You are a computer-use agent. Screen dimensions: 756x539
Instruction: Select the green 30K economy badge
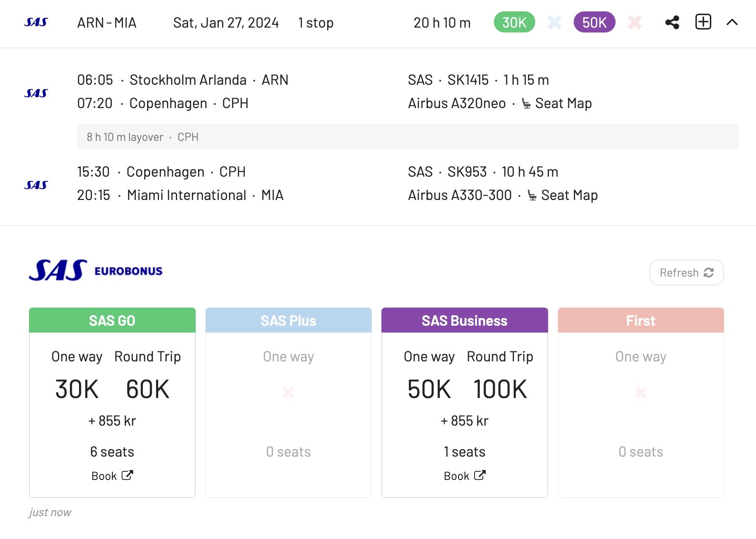point(515,22)
